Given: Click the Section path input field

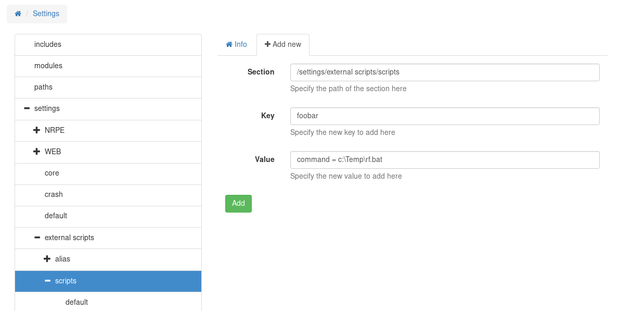Looking at the screenshot, I should click(444, 72).
